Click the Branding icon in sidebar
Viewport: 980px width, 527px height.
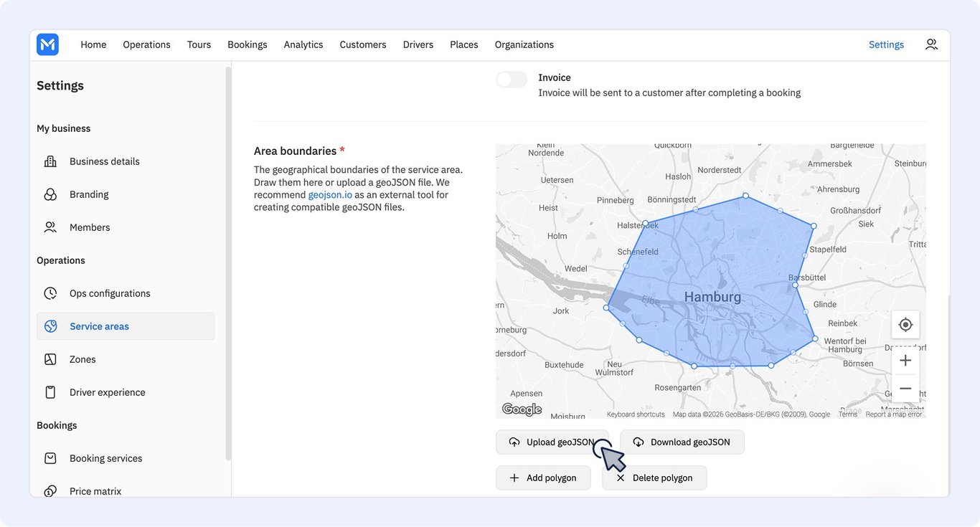point(50,194)
